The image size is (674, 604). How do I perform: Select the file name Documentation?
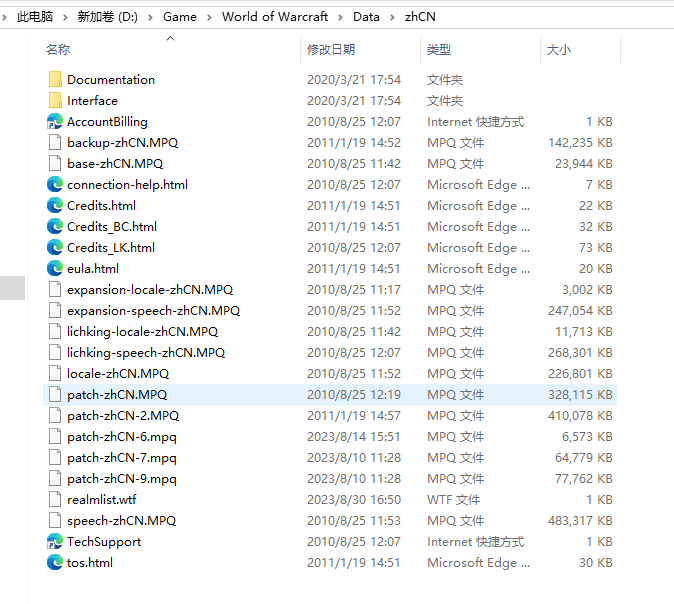click(111, 80)
